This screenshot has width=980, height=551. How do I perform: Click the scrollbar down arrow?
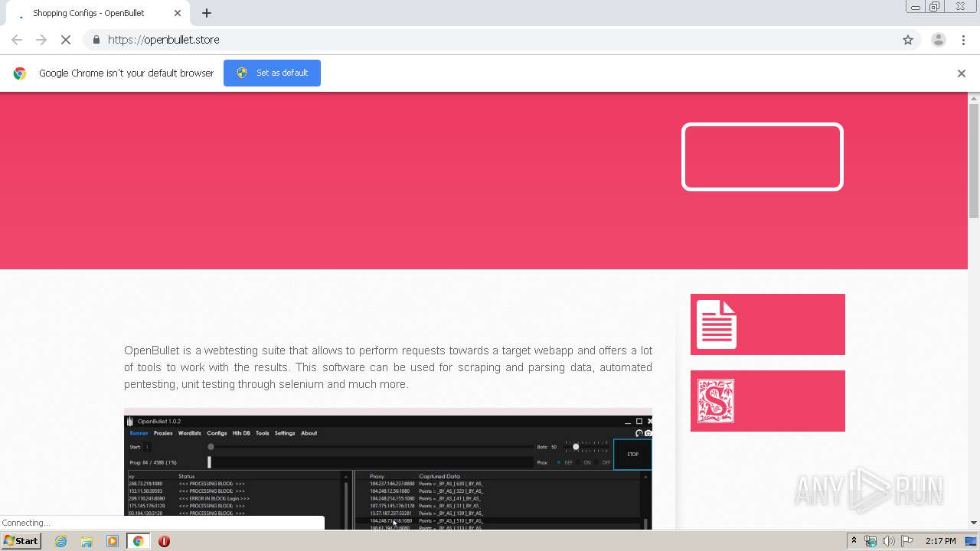click(974, 523)
